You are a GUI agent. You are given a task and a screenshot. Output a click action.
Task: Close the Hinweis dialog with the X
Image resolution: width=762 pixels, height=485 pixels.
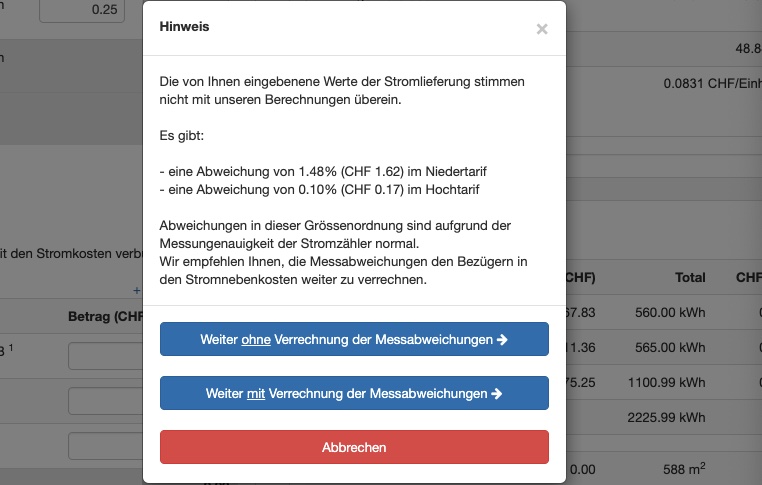click(542, 29)
